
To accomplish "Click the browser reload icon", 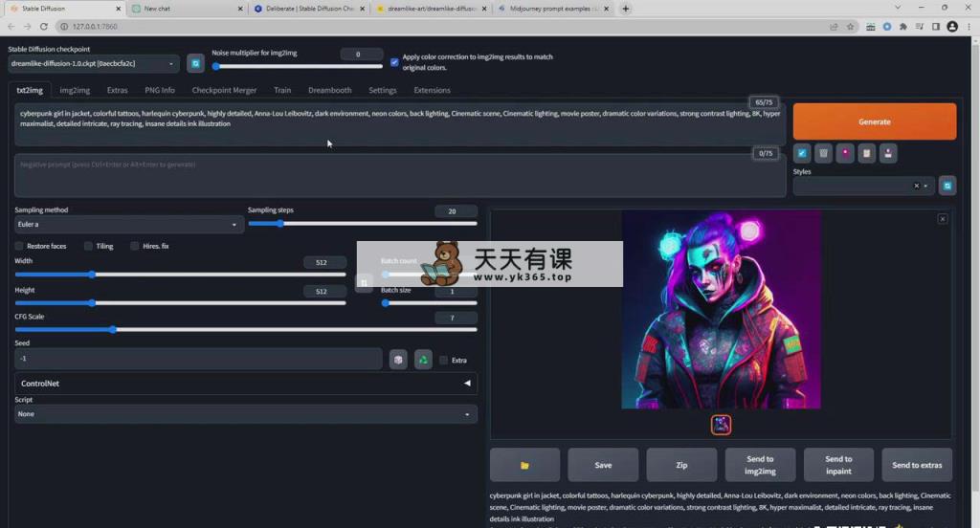I will click(44, 26).
